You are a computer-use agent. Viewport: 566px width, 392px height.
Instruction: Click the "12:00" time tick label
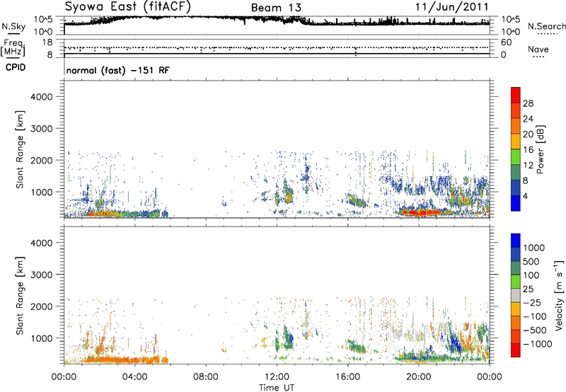click(x=277, y=377)
